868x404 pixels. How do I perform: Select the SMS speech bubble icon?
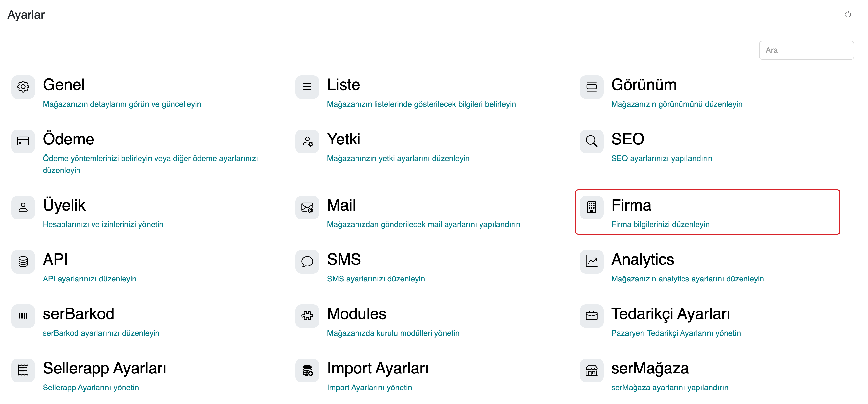(307, 262)
